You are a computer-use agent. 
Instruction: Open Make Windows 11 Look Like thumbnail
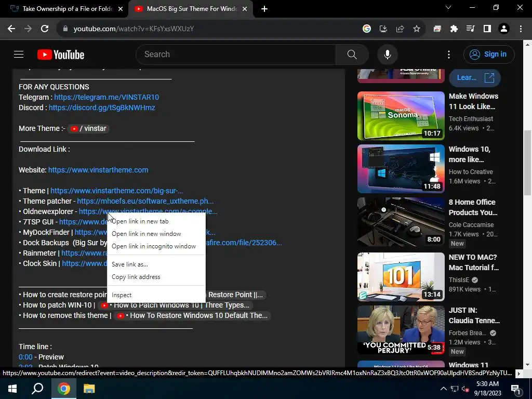click(401, 116)
